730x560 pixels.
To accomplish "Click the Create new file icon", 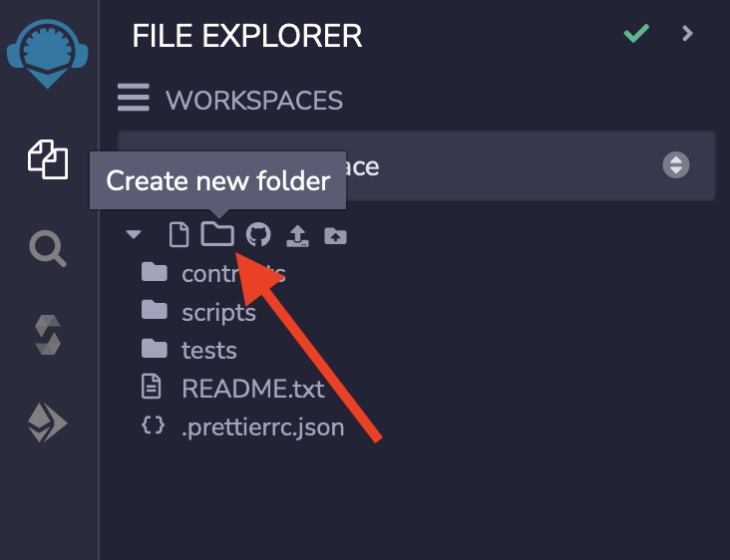I will [x=180, y=234].
